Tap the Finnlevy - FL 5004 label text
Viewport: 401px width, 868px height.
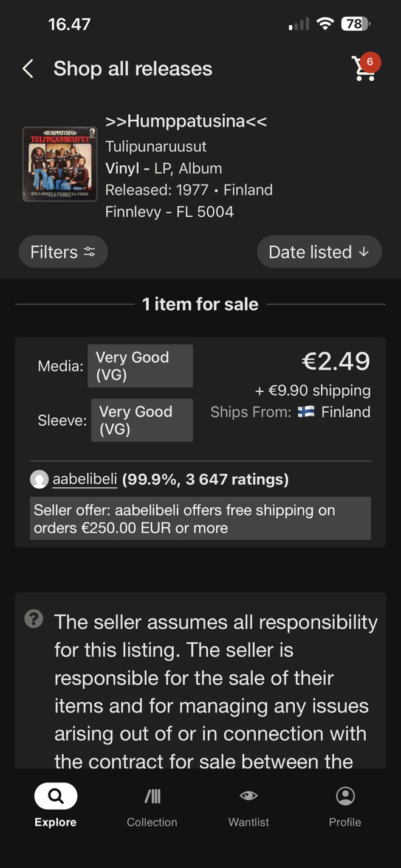(x=170, y=212)
